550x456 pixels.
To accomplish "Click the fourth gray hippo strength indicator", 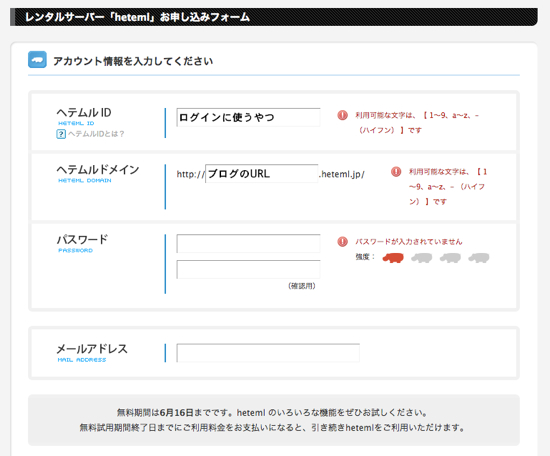I will click(x=479, y=258).
